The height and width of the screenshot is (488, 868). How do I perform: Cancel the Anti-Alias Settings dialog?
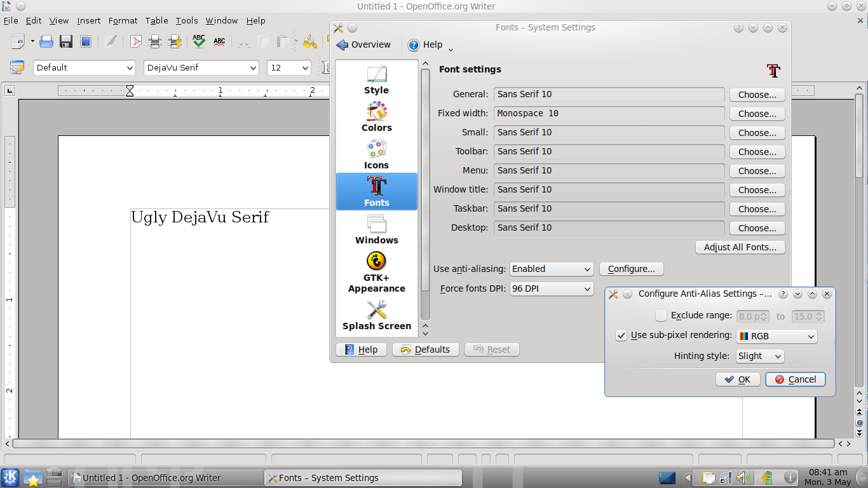click(796, 379)
